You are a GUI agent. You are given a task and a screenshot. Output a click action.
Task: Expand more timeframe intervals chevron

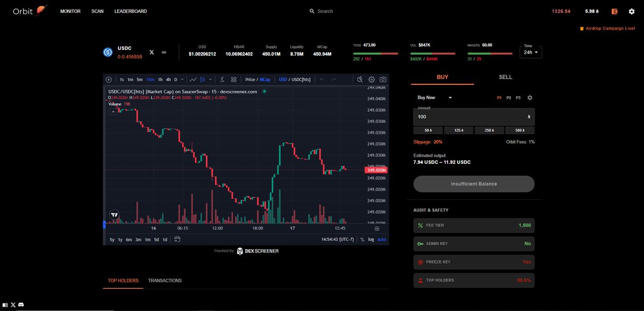[x=182, y=79]
